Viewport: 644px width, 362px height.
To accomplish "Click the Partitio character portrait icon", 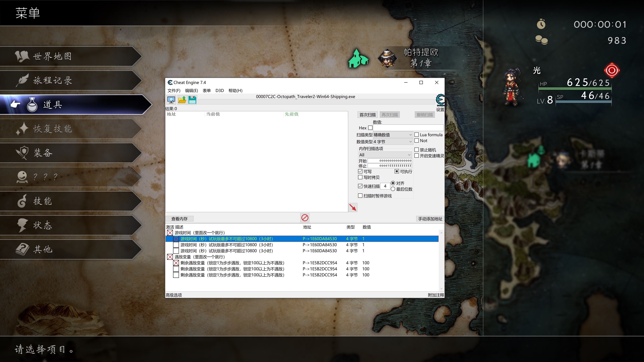I will pos(387,58).
